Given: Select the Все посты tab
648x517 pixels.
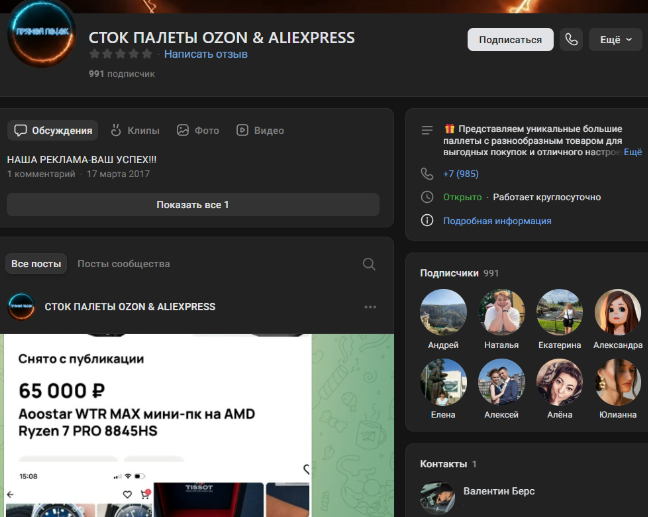Looking at the screenshot, I should click(x=36, y=264).
